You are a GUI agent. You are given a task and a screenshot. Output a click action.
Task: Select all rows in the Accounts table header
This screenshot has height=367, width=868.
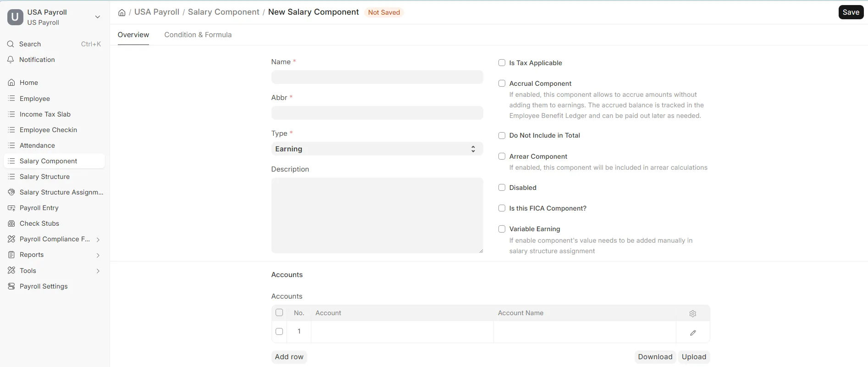pyautogui.click(x=279, y=313)
